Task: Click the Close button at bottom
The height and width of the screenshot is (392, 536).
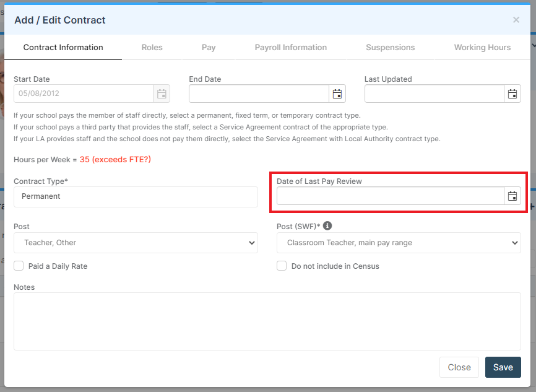Action: 459,367
